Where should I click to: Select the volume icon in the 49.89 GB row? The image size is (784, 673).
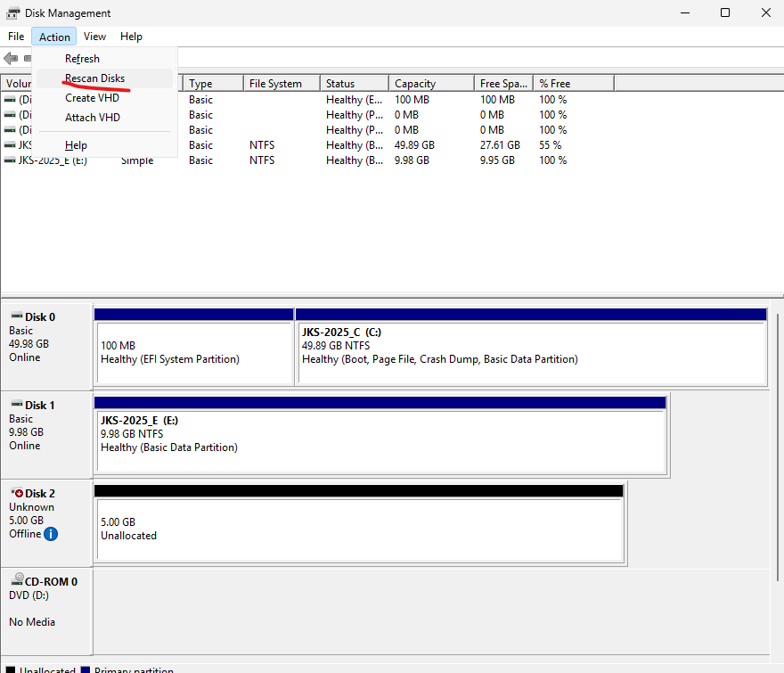point(10,145)
